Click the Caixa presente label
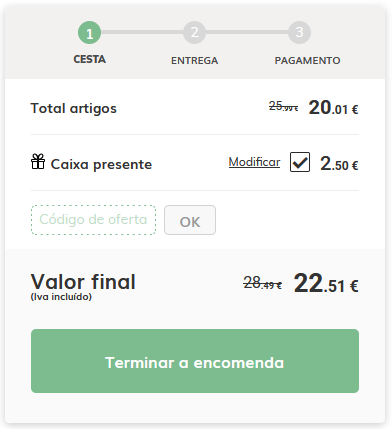 (101, 164)
